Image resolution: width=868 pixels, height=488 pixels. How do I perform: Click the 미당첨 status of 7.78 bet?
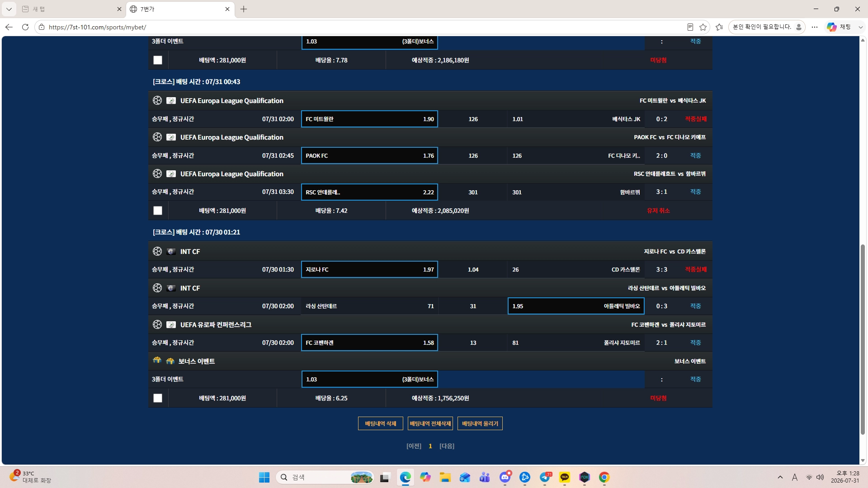[658, 60]
